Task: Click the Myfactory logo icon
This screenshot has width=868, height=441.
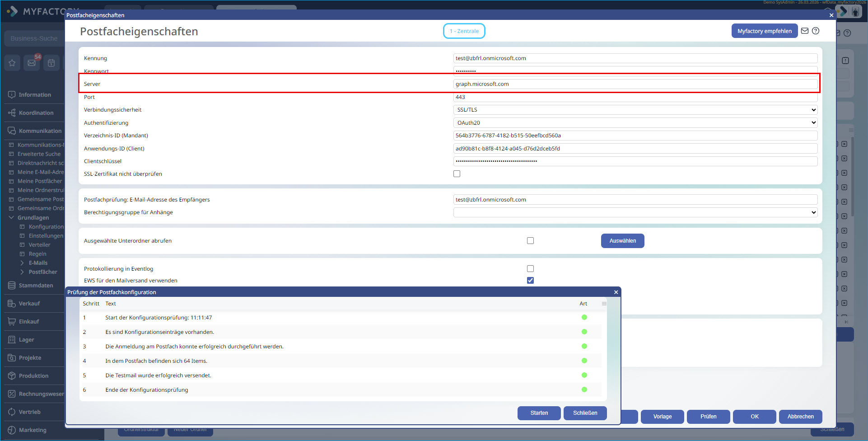Action: click(12, 11)
